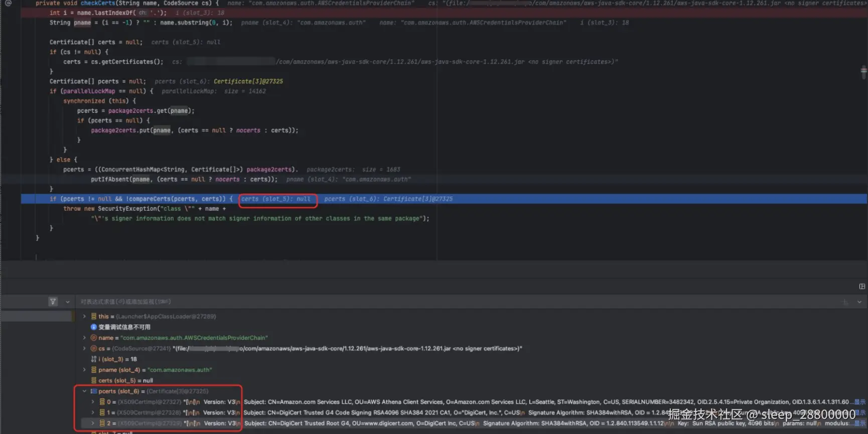The width and height of the screenshot is (868, 434).
Task: Click 'pcerts = package2certs.get(pname);' line
Action: click(135, 111)
